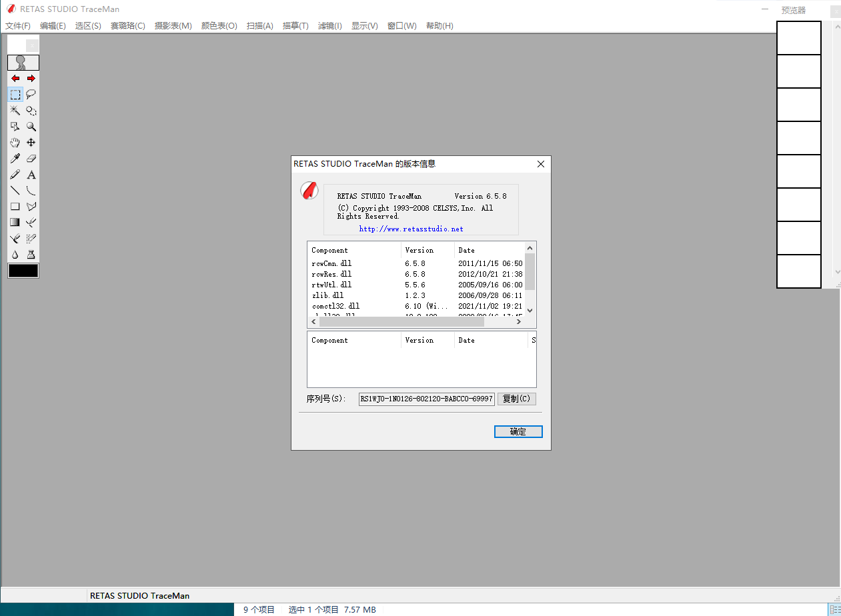Select the eraser tool

click(x=31, y=159)
